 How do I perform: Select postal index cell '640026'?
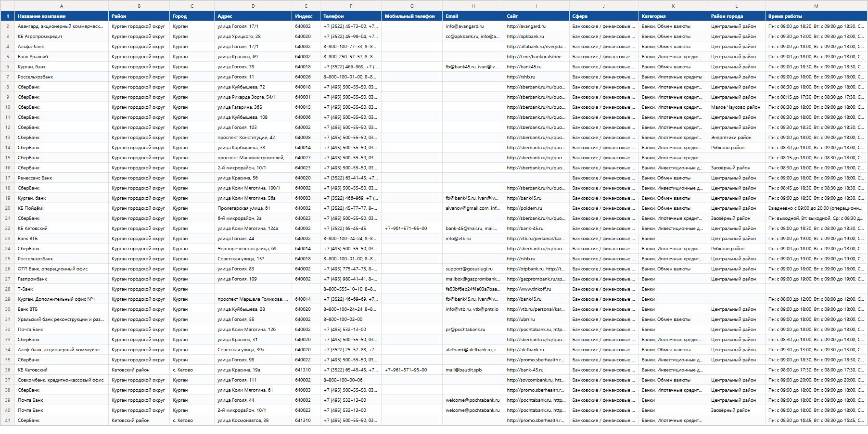(306, 77)
